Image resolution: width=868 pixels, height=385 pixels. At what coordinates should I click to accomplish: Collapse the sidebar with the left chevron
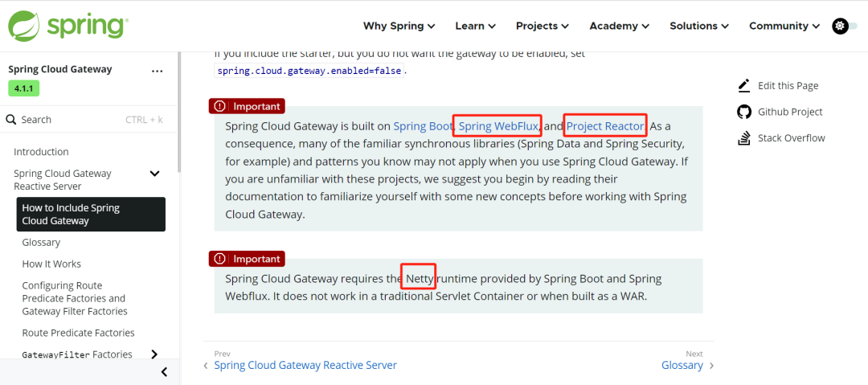click(164, 372)
